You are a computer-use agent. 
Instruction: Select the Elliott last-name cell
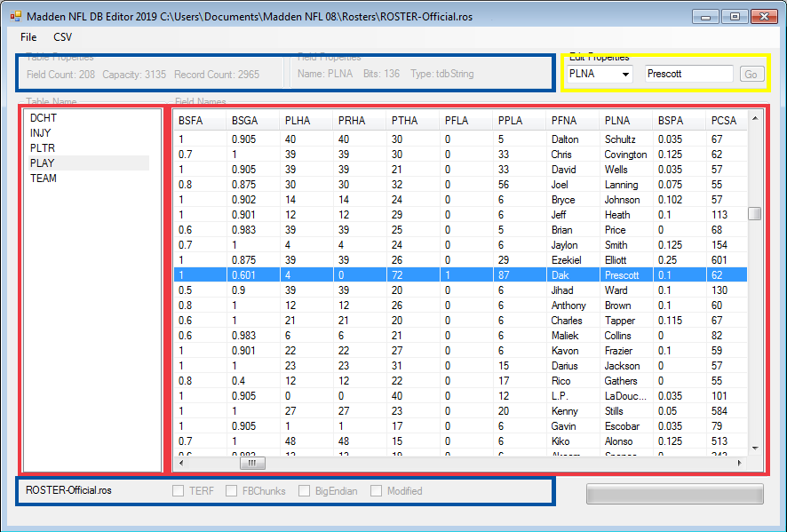click(x=626, y=260)
